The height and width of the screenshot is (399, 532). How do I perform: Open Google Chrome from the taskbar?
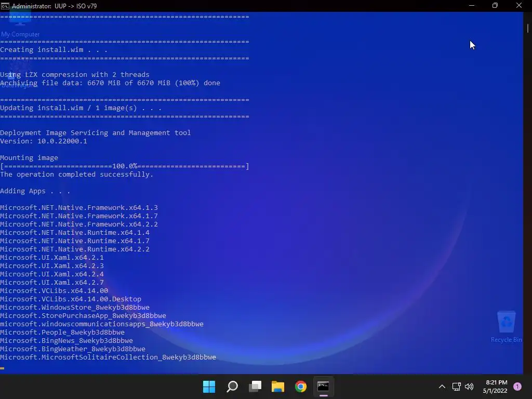(x=301, y=387)
